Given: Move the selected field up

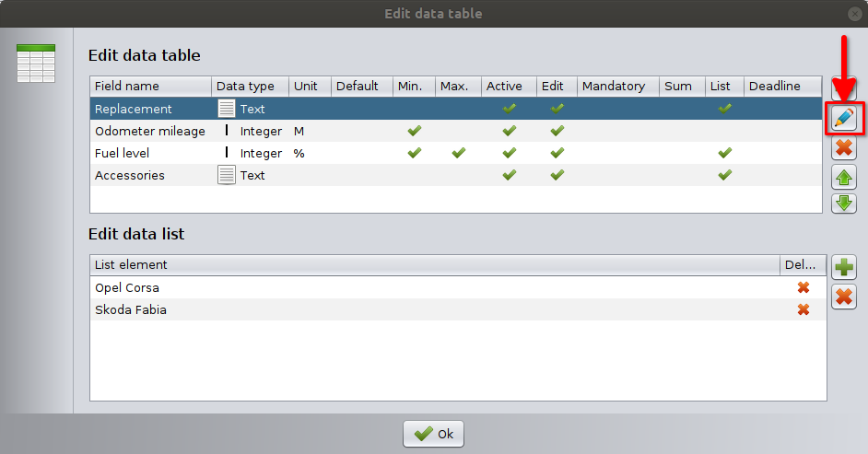Looking at the screenshot, I should click(x=844, y=177).
